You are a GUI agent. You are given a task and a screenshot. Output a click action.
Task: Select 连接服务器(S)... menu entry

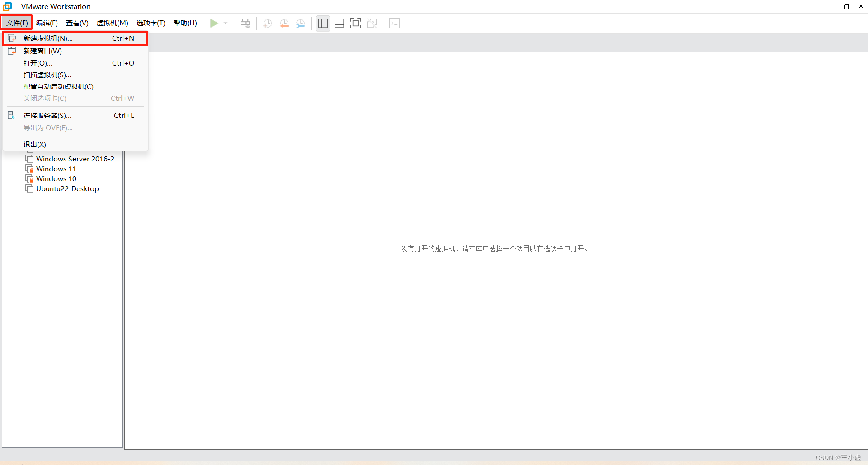coord(75,115)
